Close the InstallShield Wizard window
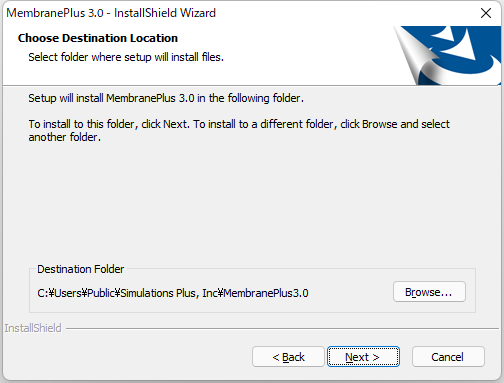 tap(486, 13)
